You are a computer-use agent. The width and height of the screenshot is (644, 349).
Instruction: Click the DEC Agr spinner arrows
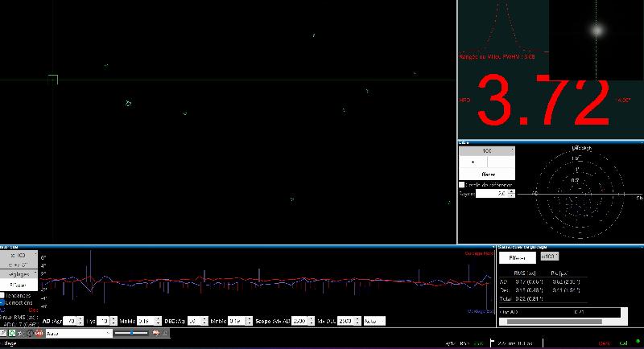pos(204,321)
